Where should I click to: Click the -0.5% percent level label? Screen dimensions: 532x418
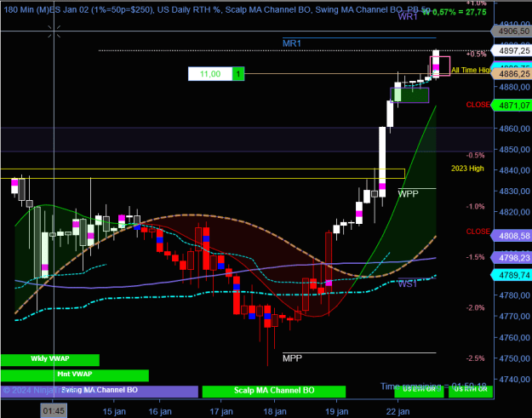(475, 156)
